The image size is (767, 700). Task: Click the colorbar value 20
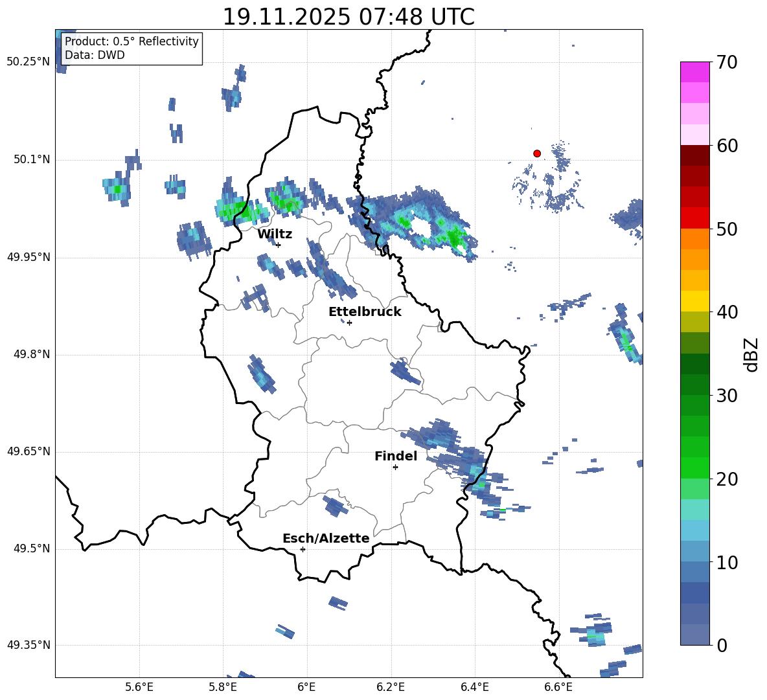point(726,479)
